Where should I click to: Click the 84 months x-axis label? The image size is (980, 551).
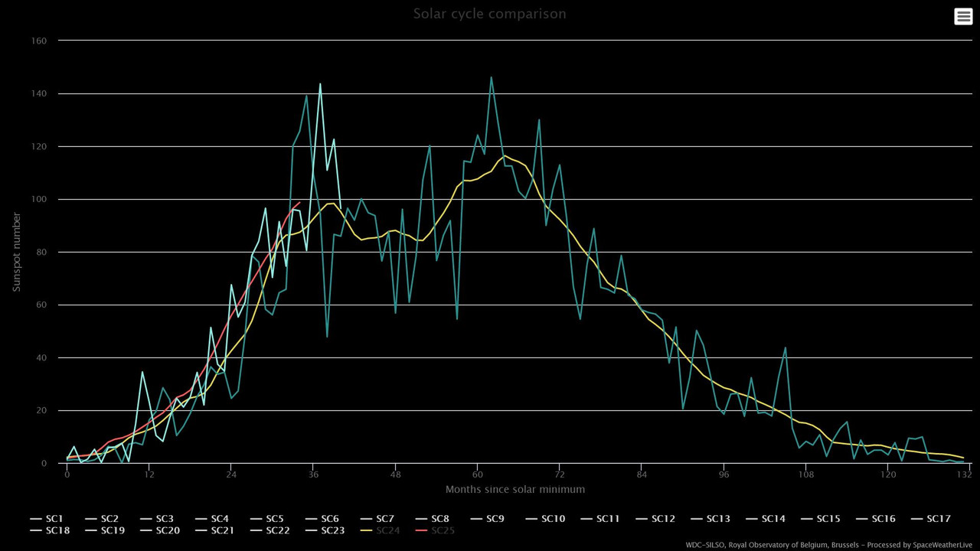(642, 474)
